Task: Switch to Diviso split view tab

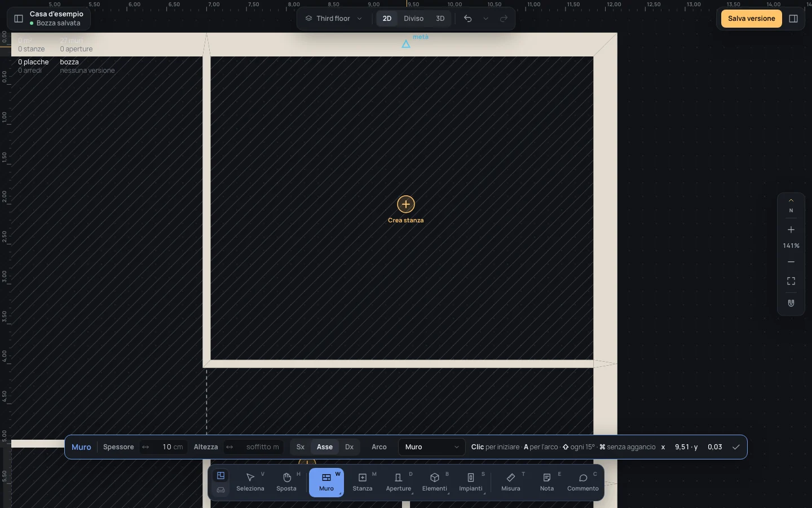Action: 413,19
